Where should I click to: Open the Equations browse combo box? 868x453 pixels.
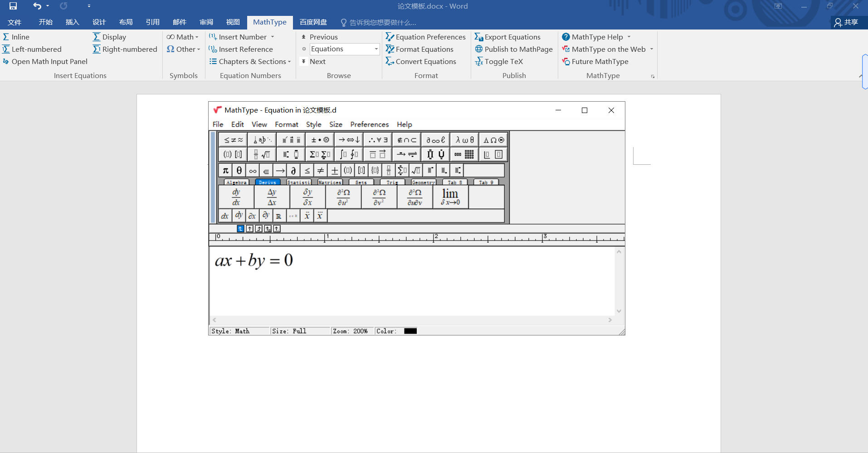coord(345,49)
